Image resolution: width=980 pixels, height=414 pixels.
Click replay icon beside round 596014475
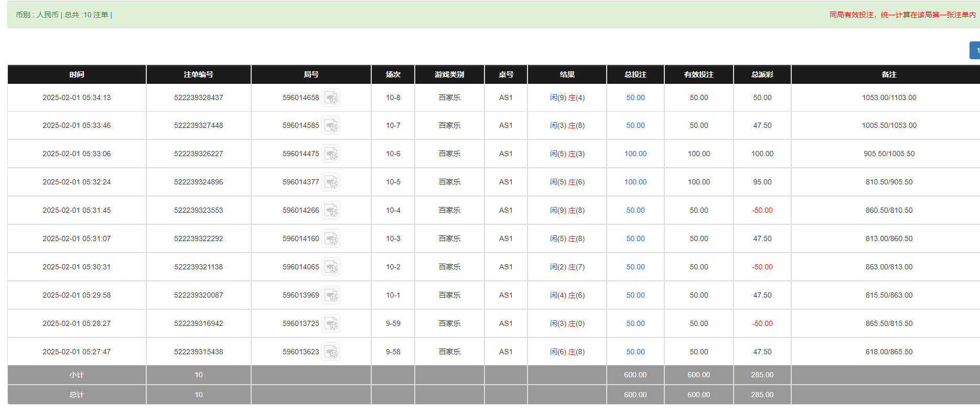tap(331, 154)
